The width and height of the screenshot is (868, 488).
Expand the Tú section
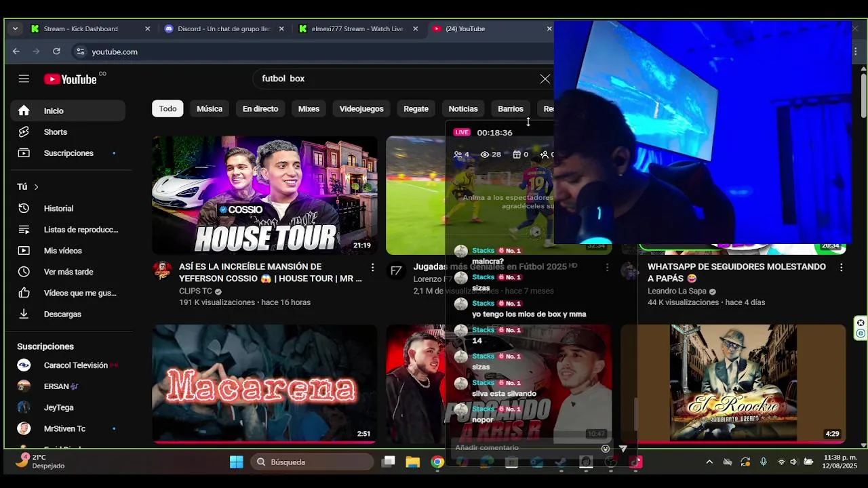(x=28, y=186)
